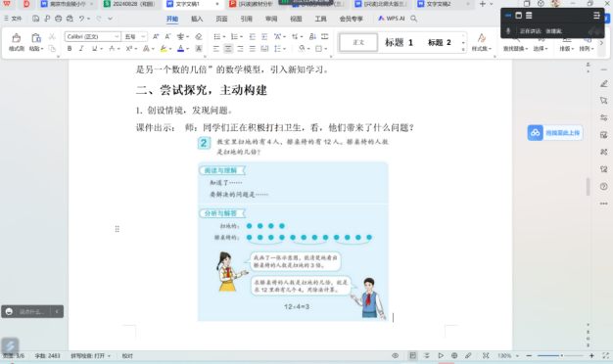
Task: Open the 引用 ribbon tab
Action: tap(247, 19)
